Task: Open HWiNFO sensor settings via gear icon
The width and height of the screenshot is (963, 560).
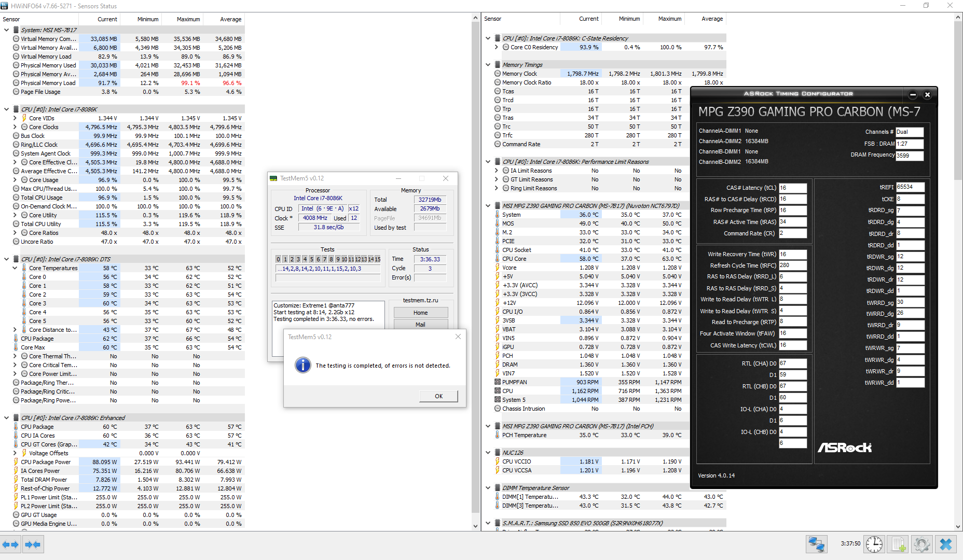Action: 922,544
